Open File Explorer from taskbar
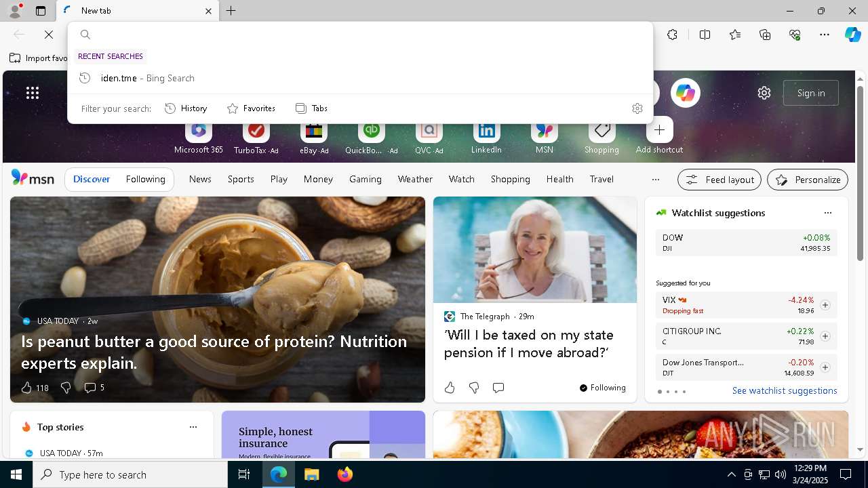The height and width of the screenshot is (488, 868). 311,474
